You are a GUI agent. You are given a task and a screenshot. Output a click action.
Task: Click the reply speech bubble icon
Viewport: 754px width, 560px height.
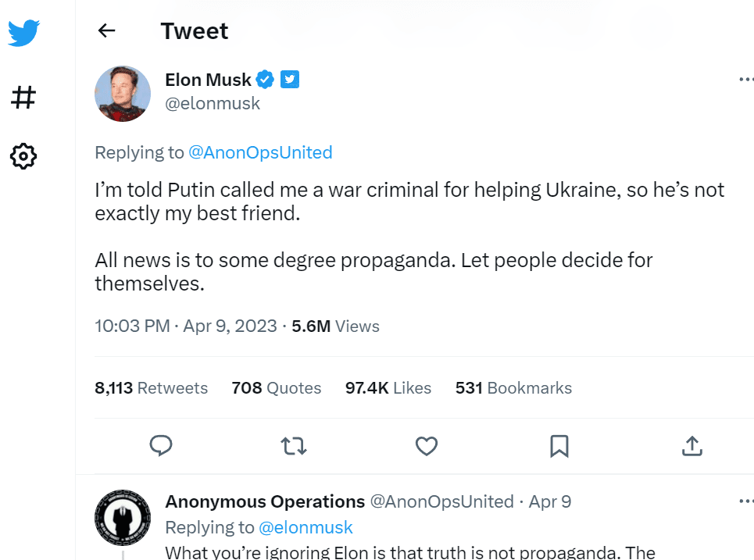[x=161, y=446]
